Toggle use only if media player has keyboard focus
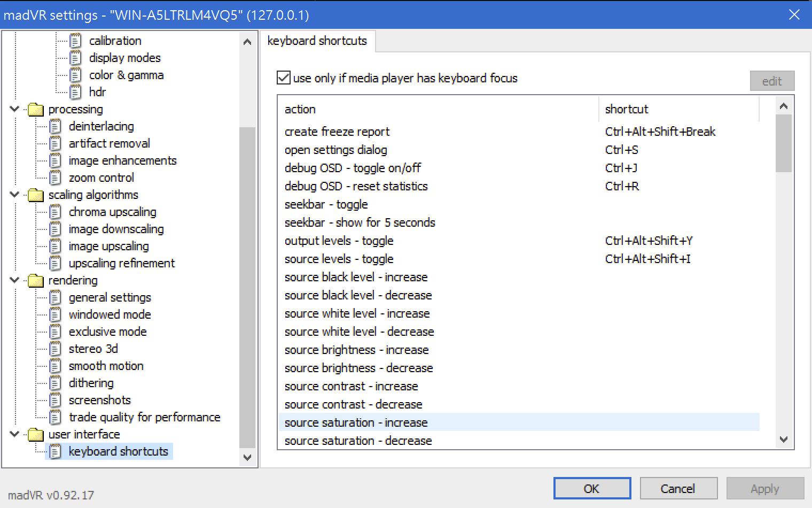This screenshot has width=812, height=508. point(284,78)
